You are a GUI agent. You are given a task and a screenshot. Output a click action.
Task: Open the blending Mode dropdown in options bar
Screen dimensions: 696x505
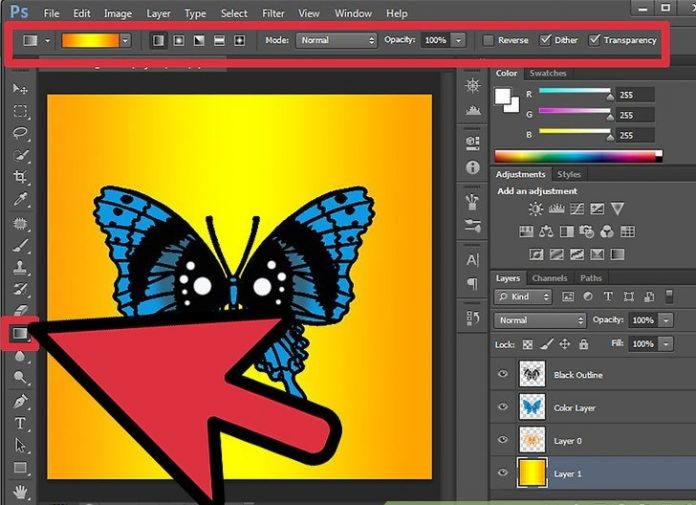point(336,41)
